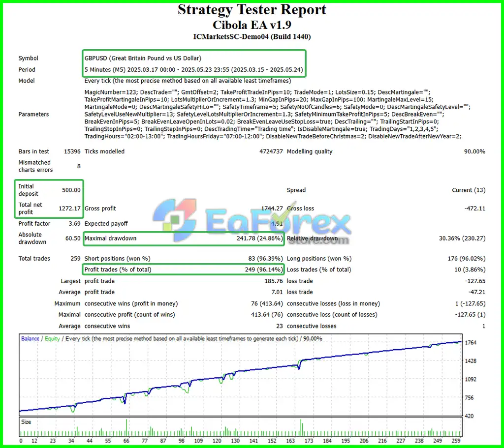Select the "10 (3.86%)" loss trades value
The height and width of the screenshot is (448, 504).
(x=470, y=269)
